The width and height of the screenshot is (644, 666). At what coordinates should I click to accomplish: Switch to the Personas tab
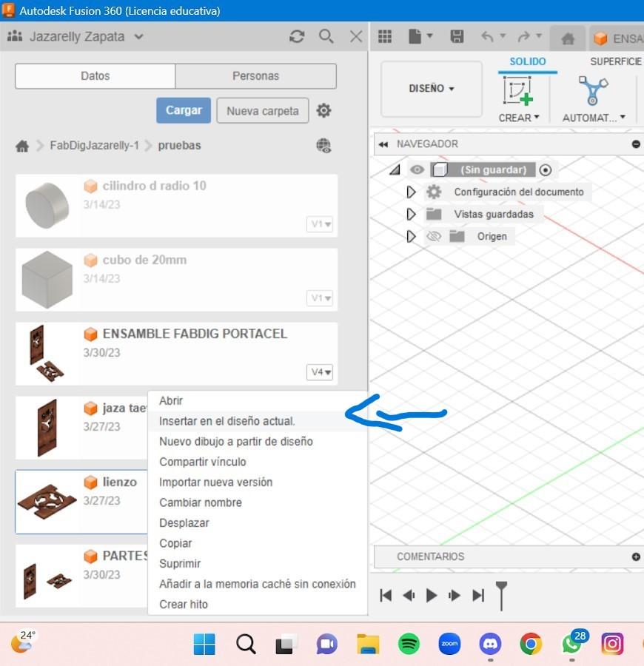point(255,76)
